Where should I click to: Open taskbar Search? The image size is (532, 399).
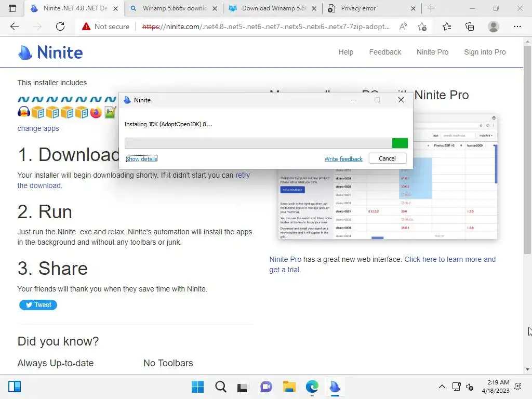[x=220, y=387]
